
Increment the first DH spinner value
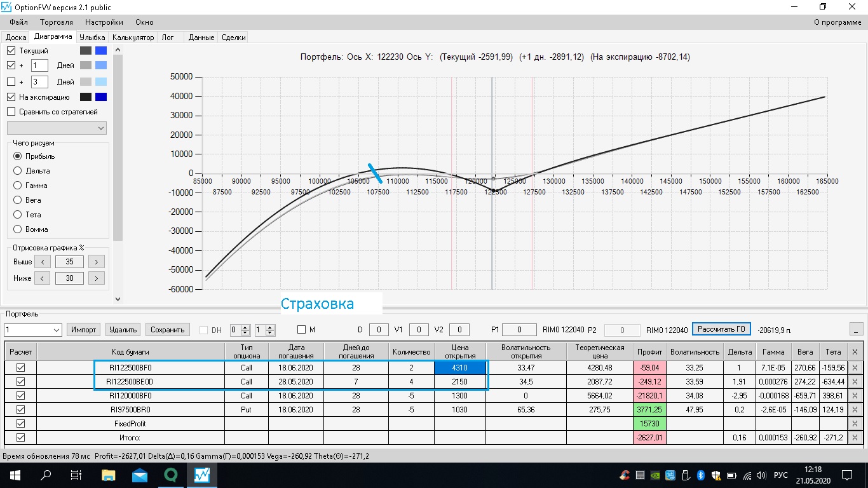click(247, 327)
